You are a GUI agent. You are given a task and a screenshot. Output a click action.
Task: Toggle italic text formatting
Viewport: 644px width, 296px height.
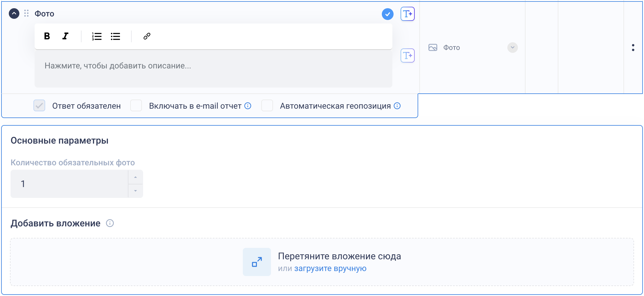tap(65, 36)
